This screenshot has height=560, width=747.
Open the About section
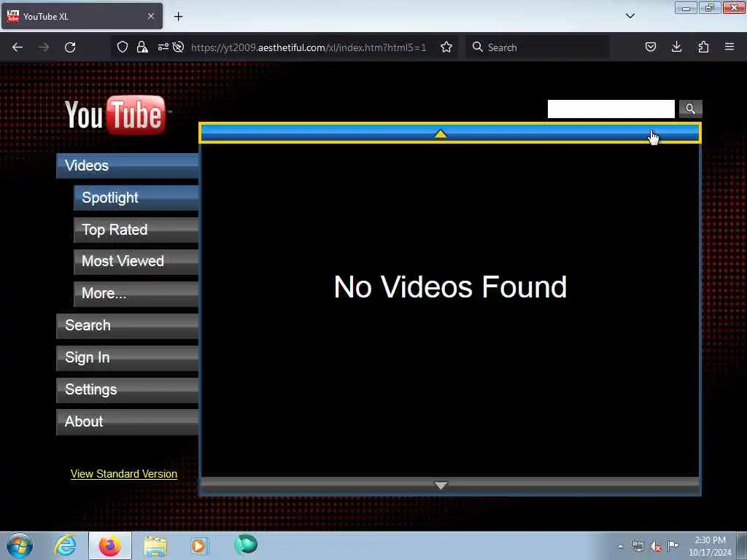(127, 421)
